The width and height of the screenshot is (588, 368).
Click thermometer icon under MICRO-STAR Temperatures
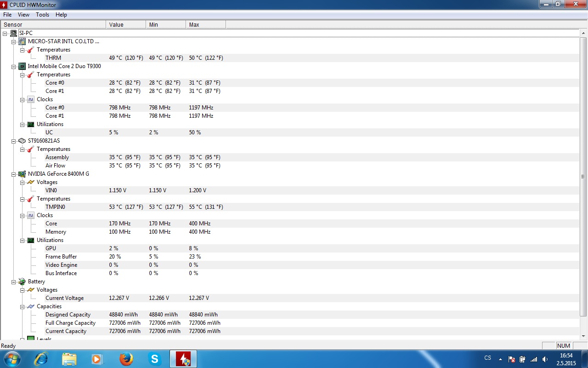click(x=31, y=50)
